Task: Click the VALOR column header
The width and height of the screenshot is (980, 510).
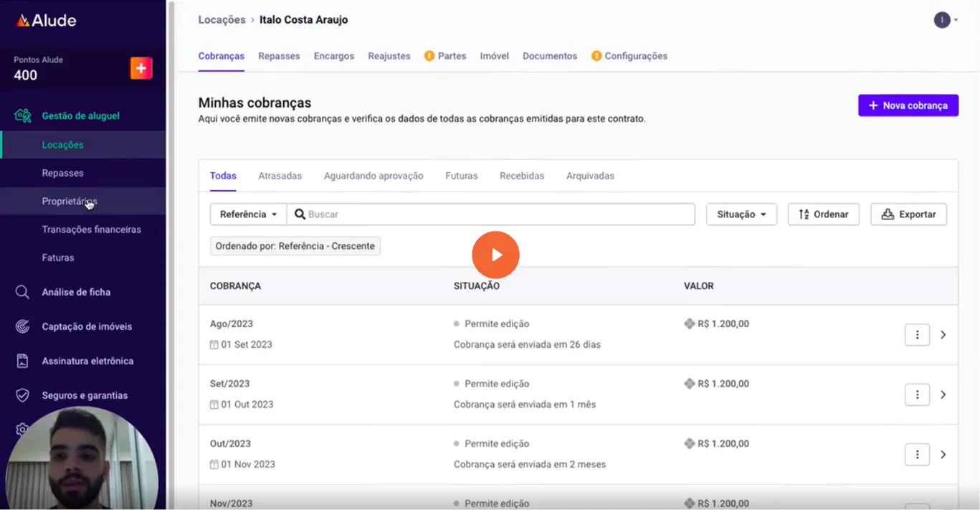Action: pyautogui.click(x=699, y=286)
